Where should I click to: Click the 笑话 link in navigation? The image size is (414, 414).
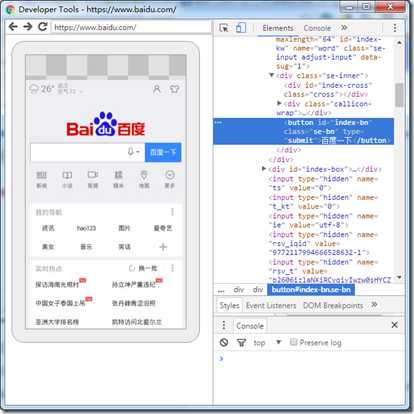coord(124,247)
